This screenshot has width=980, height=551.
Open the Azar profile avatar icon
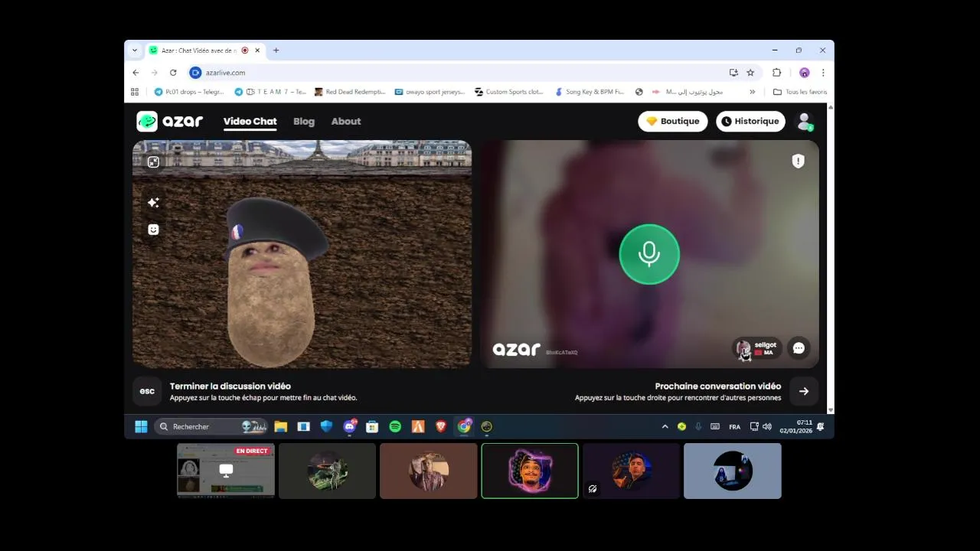pyautogui.click(x=805, y=122)
